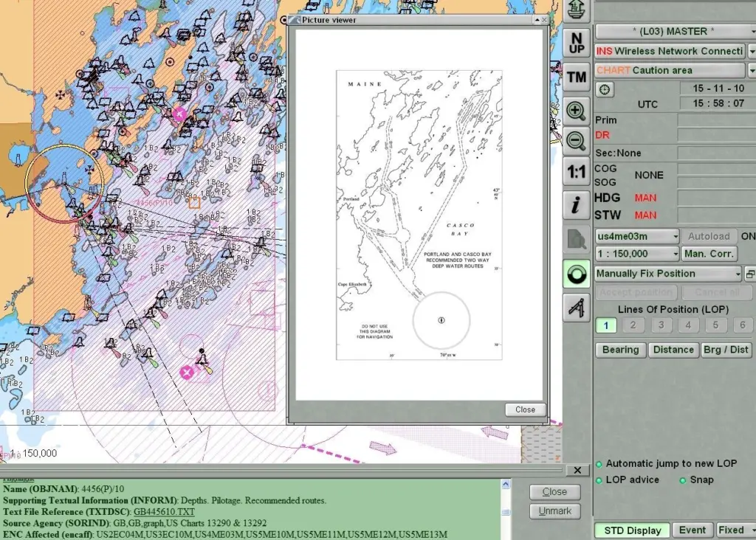The width and height of the screenshot is (756, 540).
Task: Set chart to original 1:1 scale
Action: (x=576, y=172)
